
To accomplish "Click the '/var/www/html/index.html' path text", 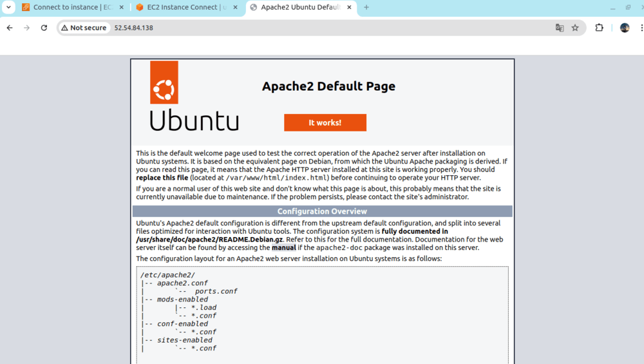I will point(277,178).
